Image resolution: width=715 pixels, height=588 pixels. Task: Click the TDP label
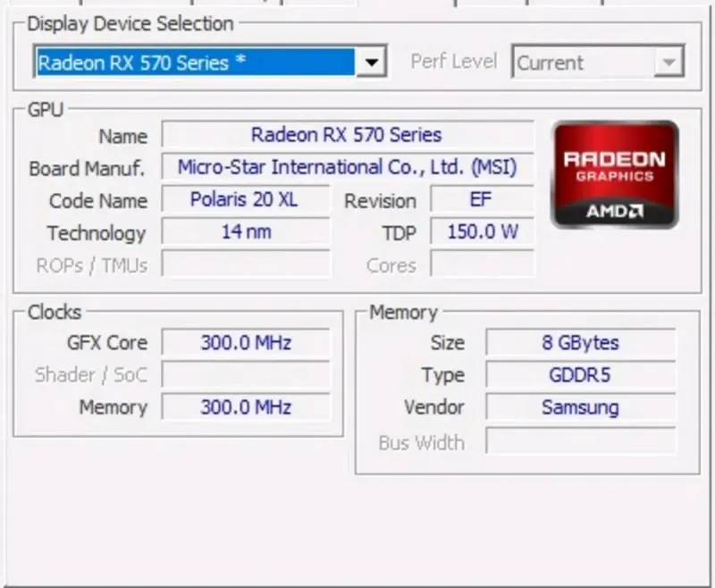tap(400, 233)
